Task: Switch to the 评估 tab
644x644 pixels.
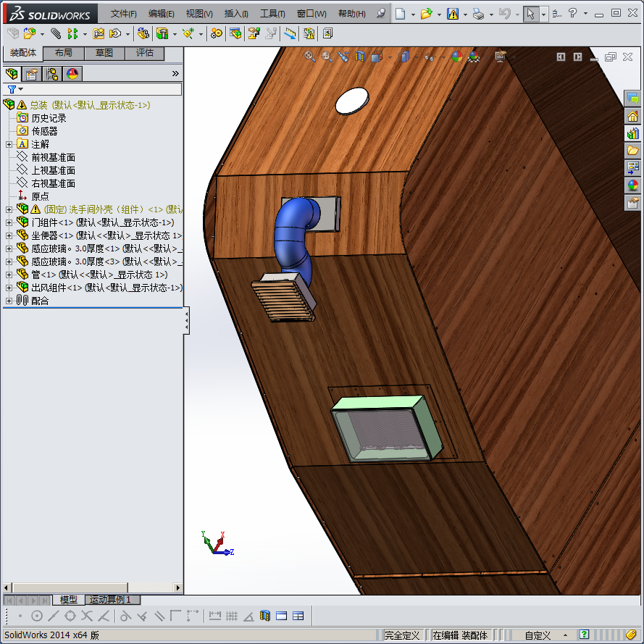Action: point(145,53)
